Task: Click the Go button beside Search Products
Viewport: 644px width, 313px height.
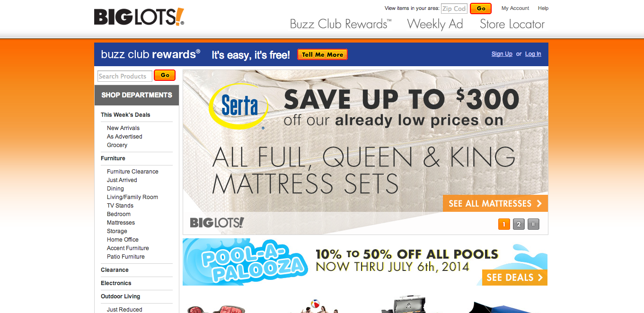Action: [x=165, y=75]
